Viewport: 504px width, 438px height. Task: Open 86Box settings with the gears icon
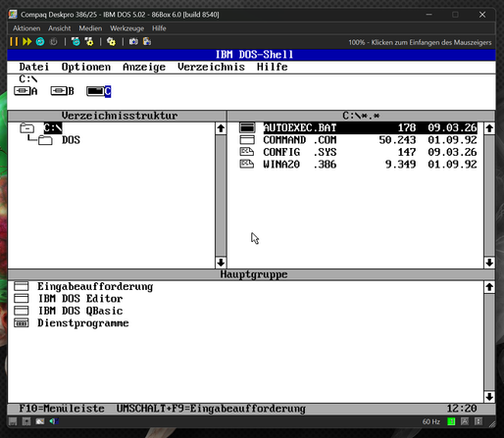click(x=111, y=42)
